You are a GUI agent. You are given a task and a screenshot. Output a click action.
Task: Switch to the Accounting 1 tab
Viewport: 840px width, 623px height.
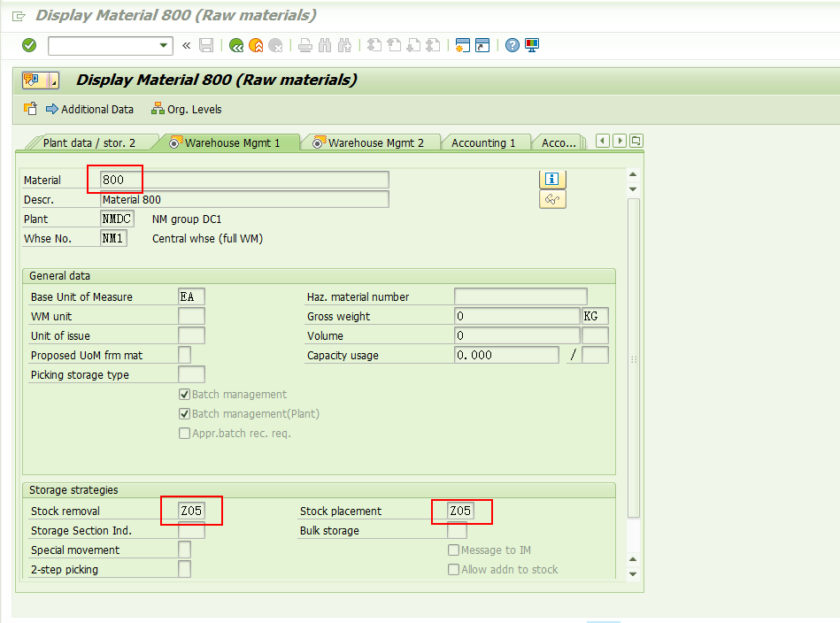[486, 140]
